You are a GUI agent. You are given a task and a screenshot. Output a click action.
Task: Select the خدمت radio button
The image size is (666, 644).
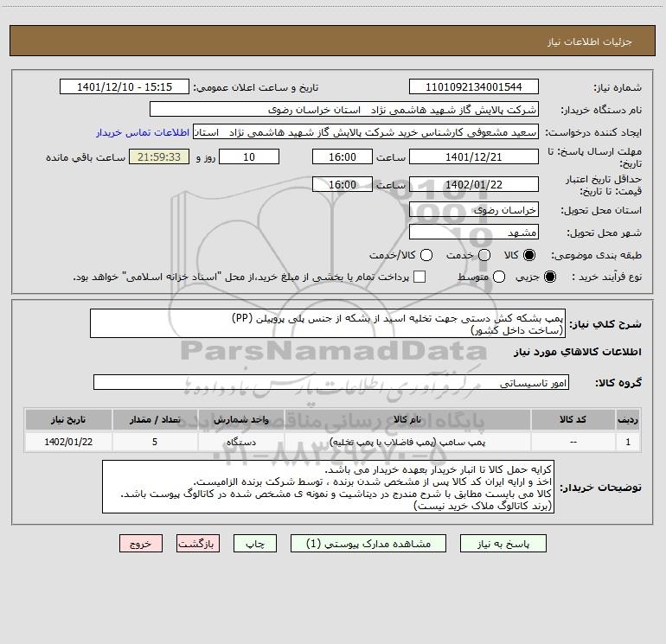(484, 255)
